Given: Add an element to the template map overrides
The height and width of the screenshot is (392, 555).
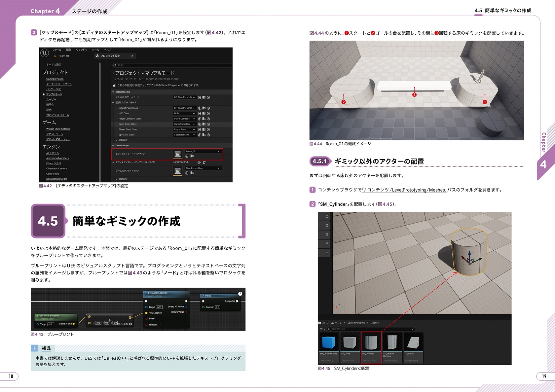Looking at the screenshot, I should pos(199,162).
